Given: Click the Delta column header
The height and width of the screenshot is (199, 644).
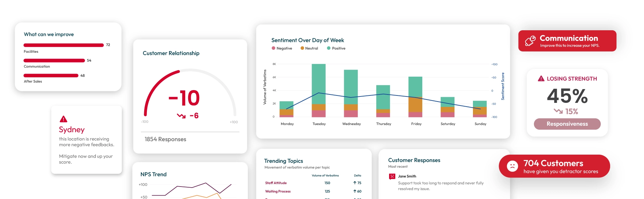Looking at the screenshot, I should 358,175.
